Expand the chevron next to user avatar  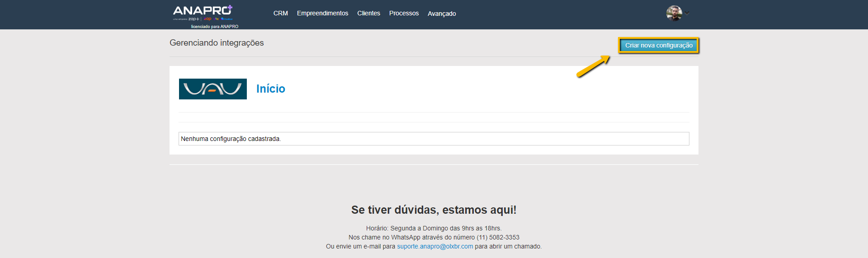687,14
